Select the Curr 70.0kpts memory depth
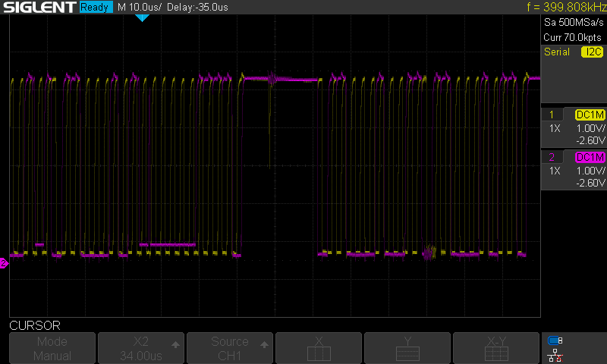Viewport: 607px width, 364px height. click(x=572, y=37)
